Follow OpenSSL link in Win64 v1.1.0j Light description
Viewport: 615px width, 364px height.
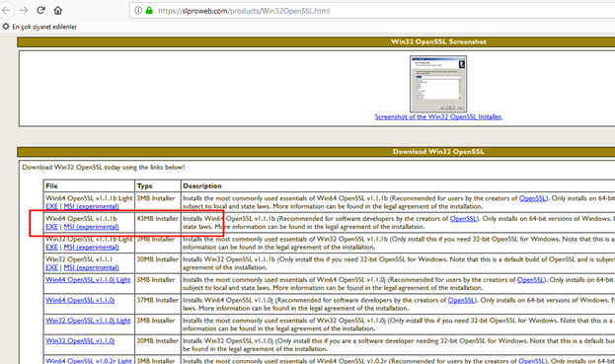click(530, 280)
